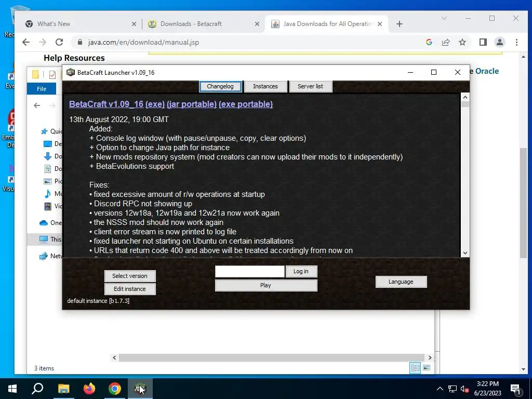The width and height of the screenshot is (532, 399).
Task: Open Chrome side panel icon
Action: click(x=483, y=42)
